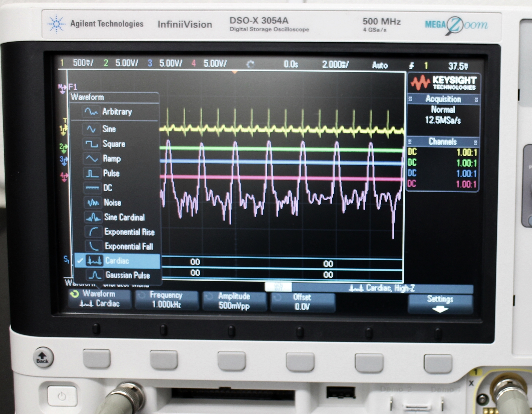Select the Ramp waveform icon
Viewport: 532px width, 414px height.
[x=92, y=158]
